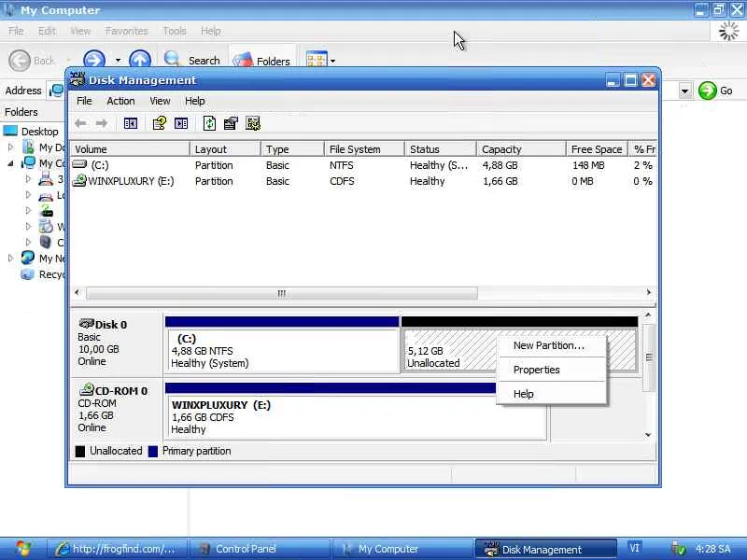Click the green Go button
This screenshot has width=747, height=560.
coord(715,91)
